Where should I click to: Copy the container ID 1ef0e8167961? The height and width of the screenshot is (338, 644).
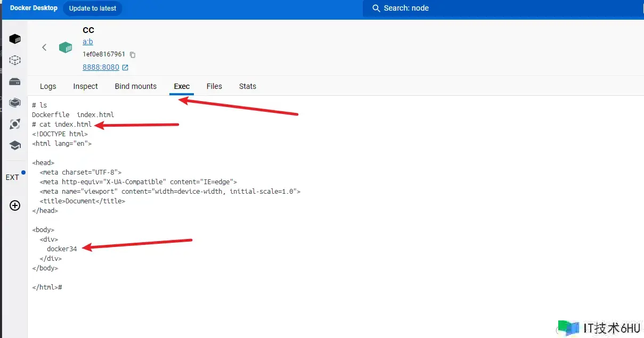[x=133, y=55]
